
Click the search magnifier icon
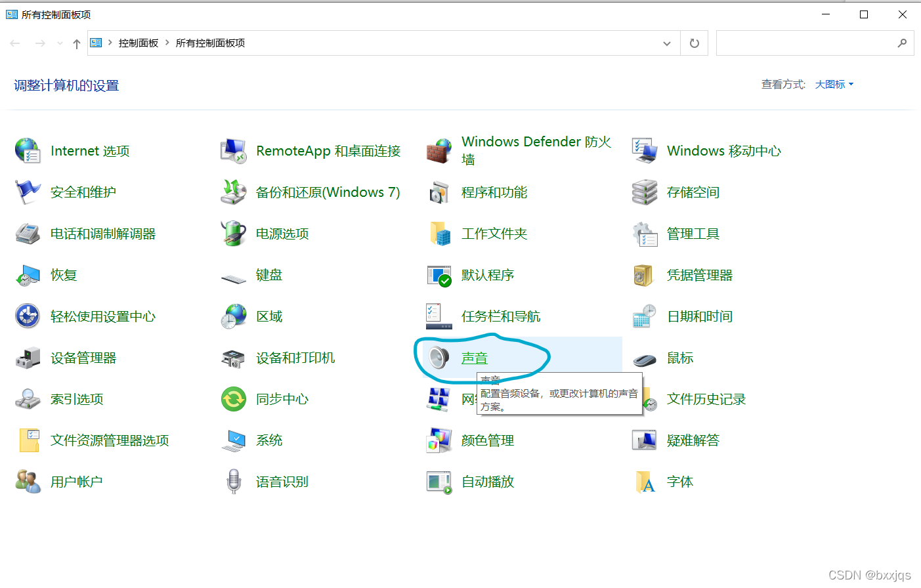[x=903, y=43]
